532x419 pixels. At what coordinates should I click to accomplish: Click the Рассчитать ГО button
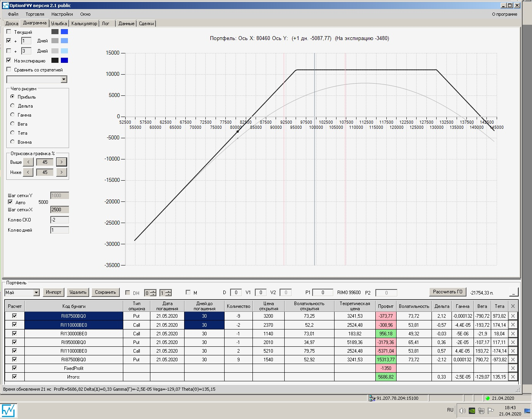pyautogui.click(x=448, y=292)
